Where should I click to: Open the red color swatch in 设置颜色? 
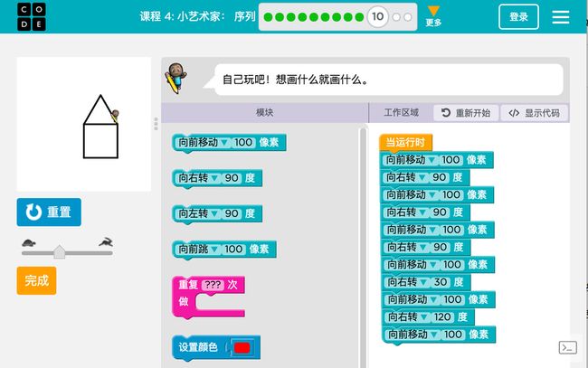[242, 348]
